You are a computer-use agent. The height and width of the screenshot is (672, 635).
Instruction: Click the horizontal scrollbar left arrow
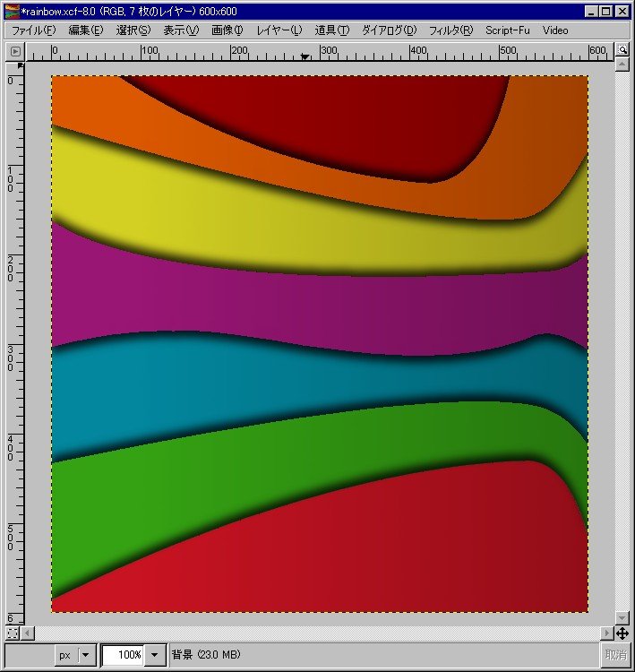(28, 633)
